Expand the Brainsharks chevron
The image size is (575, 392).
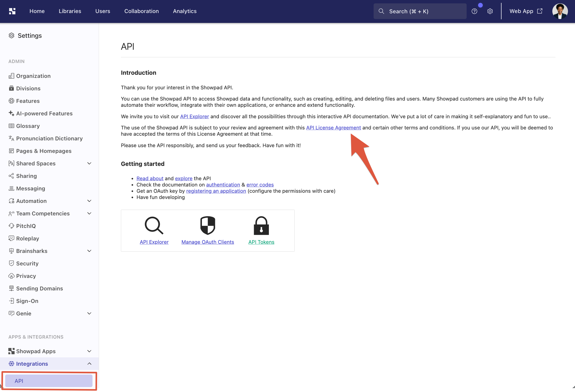pos(89,251)
